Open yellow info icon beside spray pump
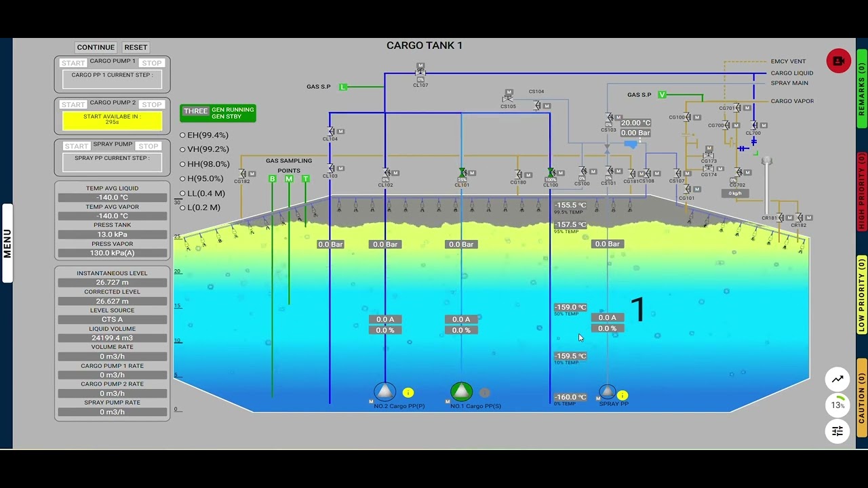The width and height of the screenshot is (868, 488). tap(623, 395)
